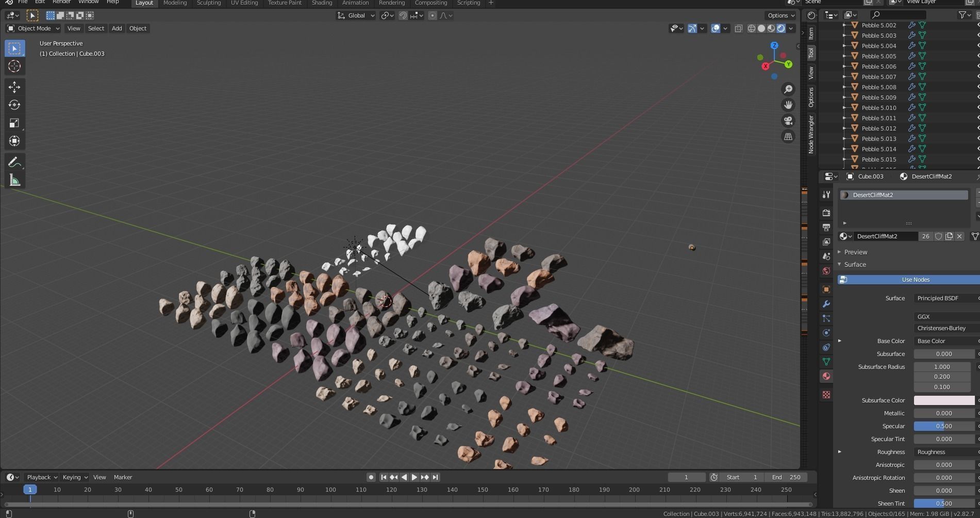The width and height of the screenshot is (980, 518).
Task: Select the Measure ruler tool
Action: 14,180
